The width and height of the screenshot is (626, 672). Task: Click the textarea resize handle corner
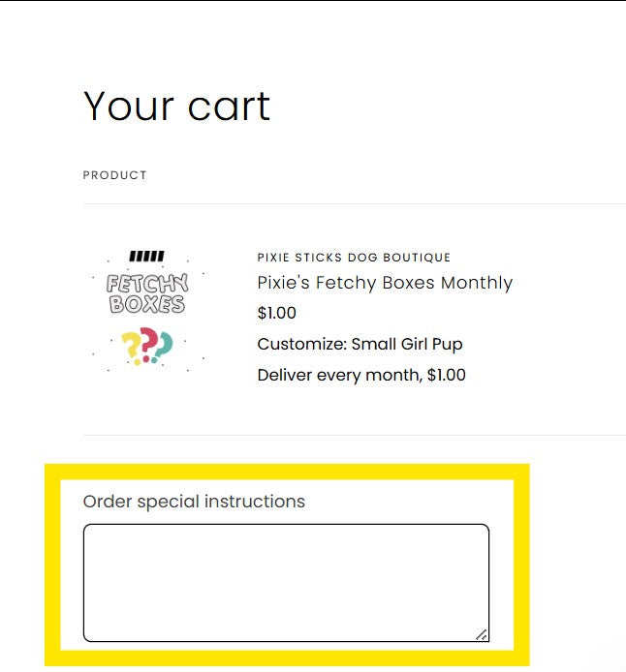click(482, 634)
